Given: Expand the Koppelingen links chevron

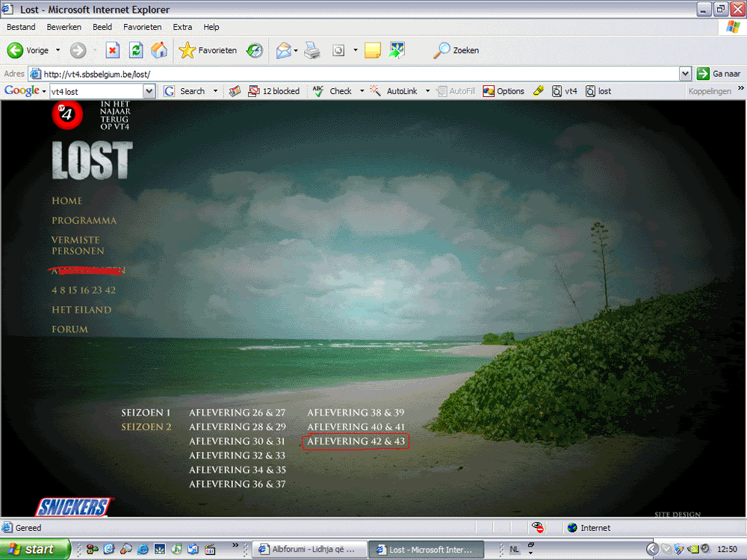Looking at the screenshot, I should tap(740, 88).
